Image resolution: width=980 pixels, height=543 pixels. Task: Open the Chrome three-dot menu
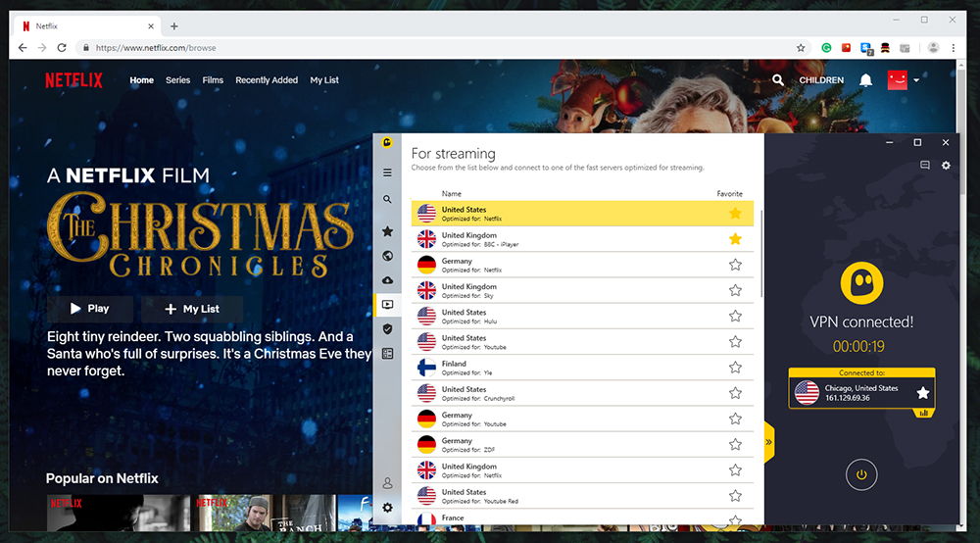[x=954, y=47]
